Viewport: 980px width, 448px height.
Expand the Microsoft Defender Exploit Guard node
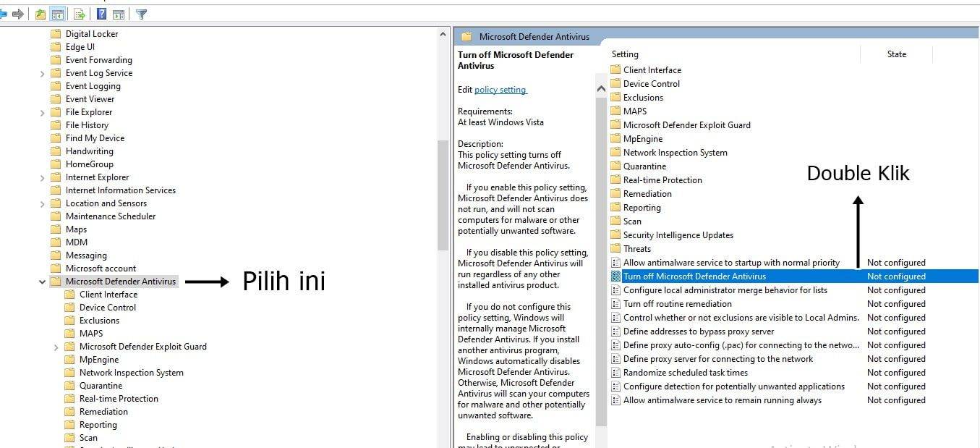click(56, 347)
